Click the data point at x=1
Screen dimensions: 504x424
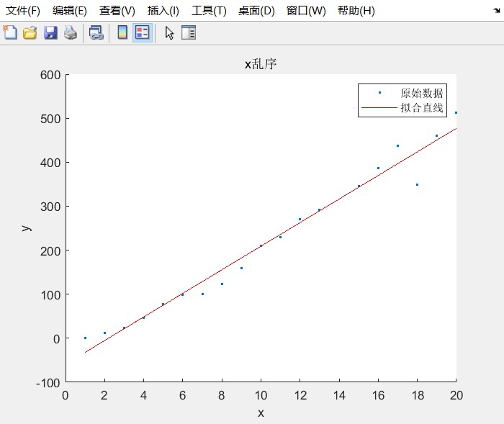tap(85, 338)
